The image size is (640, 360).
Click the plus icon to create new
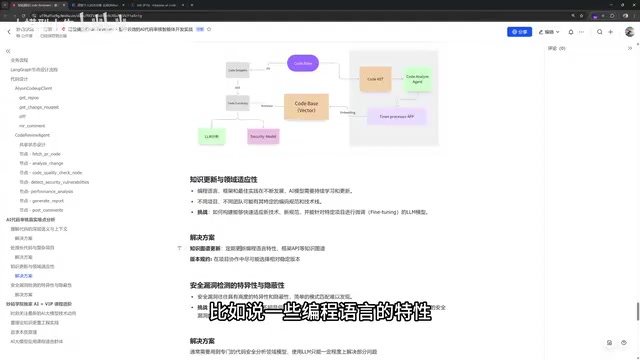[x=611, y=32]
